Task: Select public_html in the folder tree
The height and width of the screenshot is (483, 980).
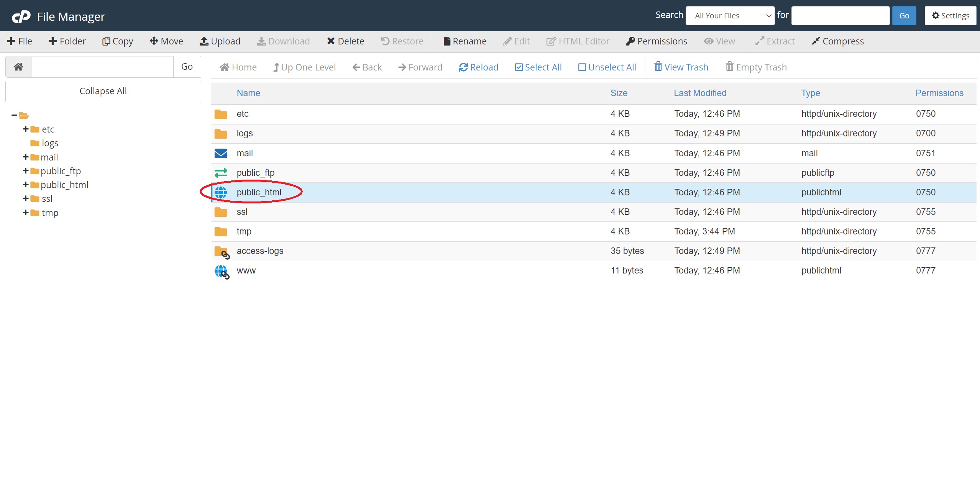Action: [x=64, y=185]
